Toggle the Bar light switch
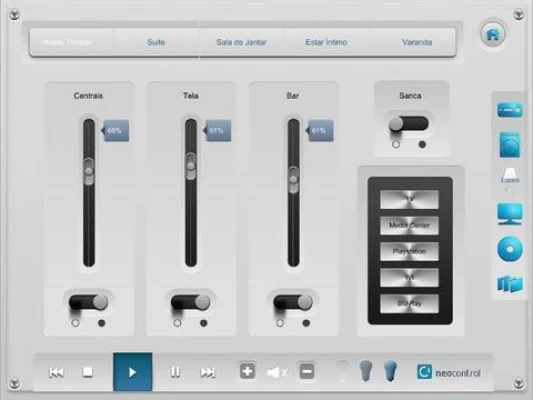533x400 pixels. (293, 302)
